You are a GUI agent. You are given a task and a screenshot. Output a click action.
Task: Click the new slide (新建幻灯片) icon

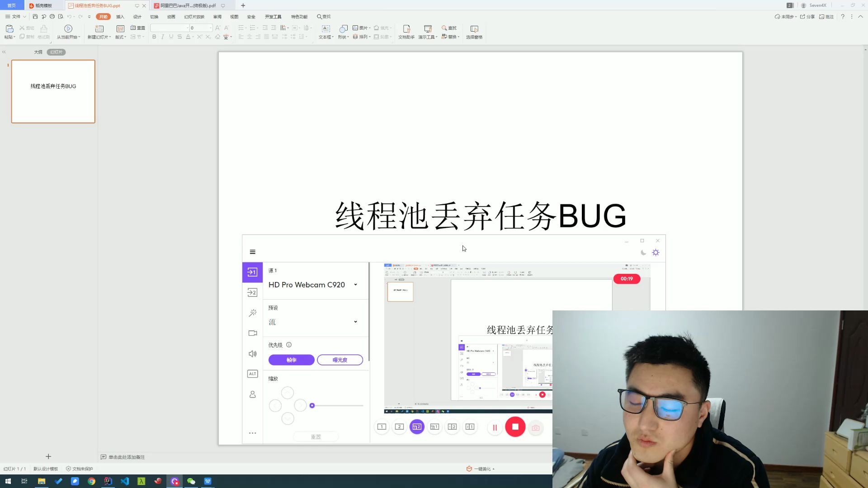pyautogui.click(x=99, y=29)
